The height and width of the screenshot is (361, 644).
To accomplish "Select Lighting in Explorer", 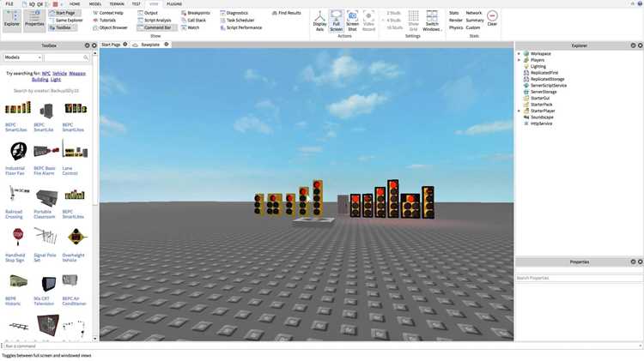I will pyautogui.click(x=538, y=67).
